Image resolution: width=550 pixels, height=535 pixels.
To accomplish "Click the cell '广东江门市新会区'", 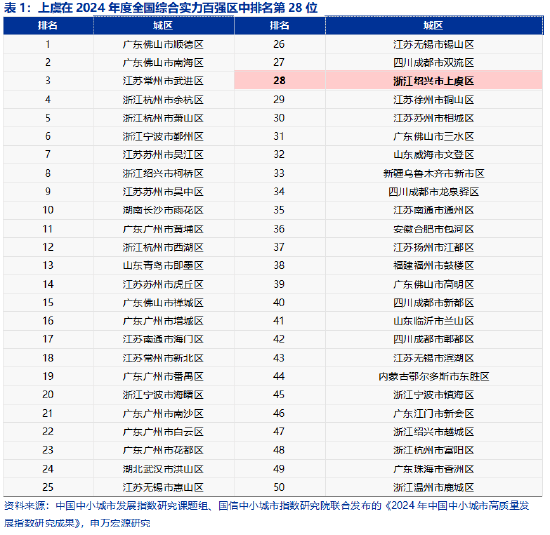I will 434,414.
